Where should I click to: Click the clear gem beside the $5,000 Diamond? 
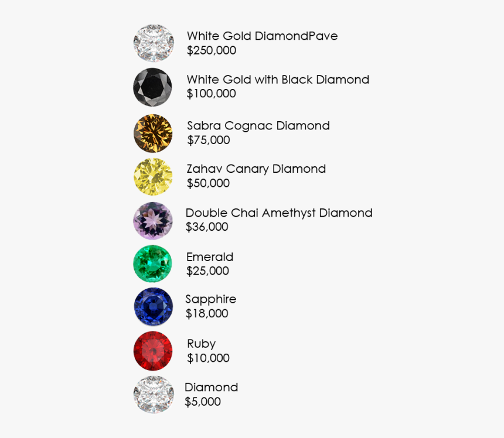(x=153, y=395)
